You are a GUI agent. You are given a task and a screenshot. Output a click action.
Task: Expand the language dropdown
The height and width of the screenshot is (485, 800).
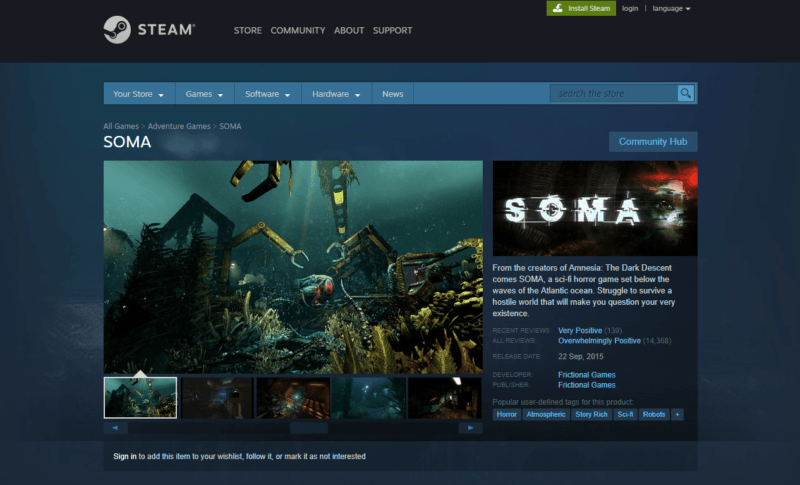click(671, 8)
